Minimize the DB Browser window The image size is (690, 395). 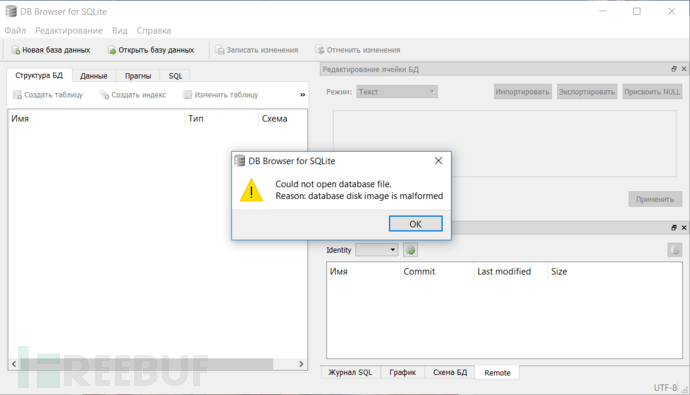[602, 11]
